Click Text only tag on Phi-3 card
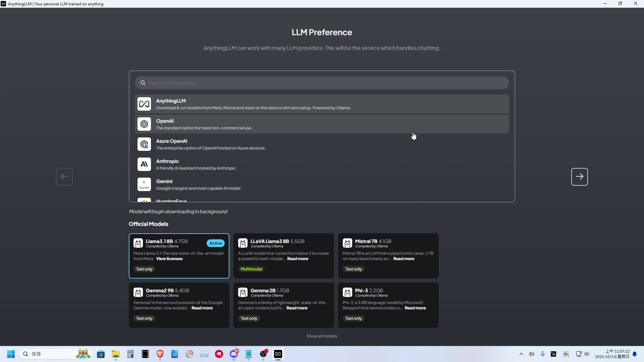 coord(354,318)
